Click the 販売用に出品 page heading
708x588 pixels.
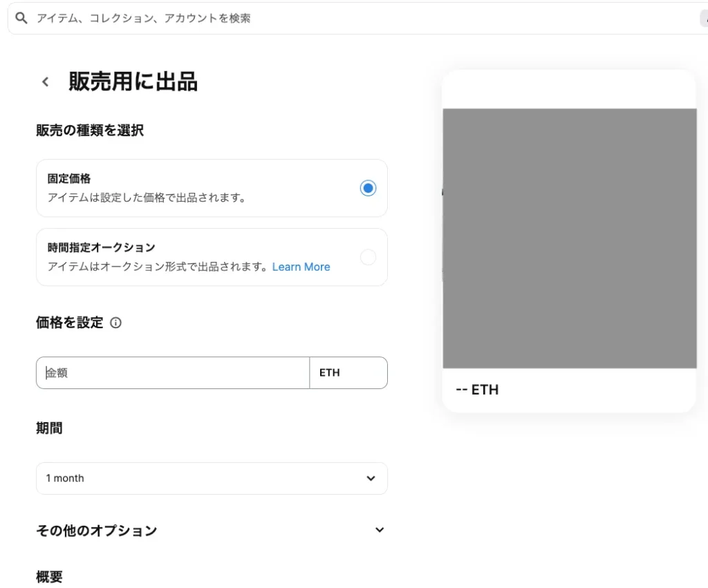pyautogui.click(x=133, y=82)
